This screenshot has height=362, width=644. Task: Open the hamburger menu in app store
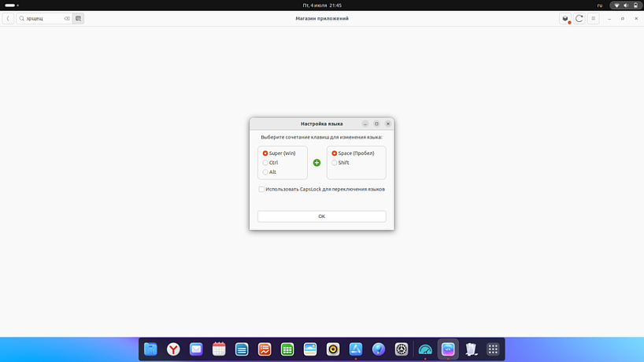[594, 18]
